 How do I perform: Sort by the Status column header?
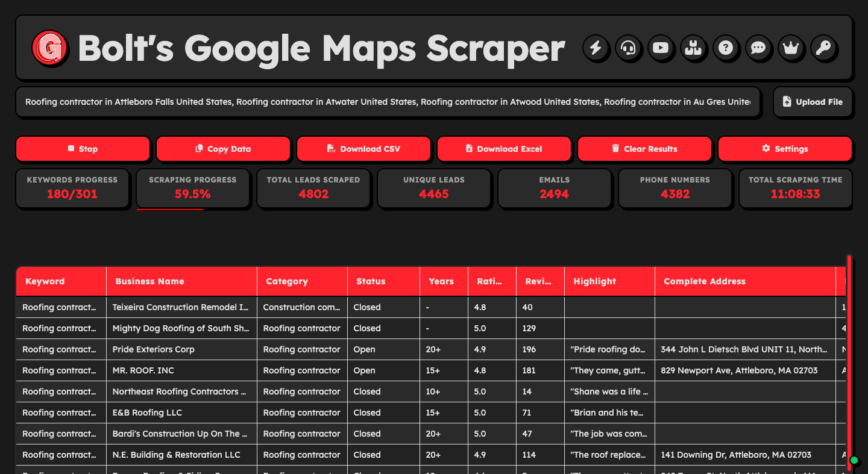(x=384, y=281)
